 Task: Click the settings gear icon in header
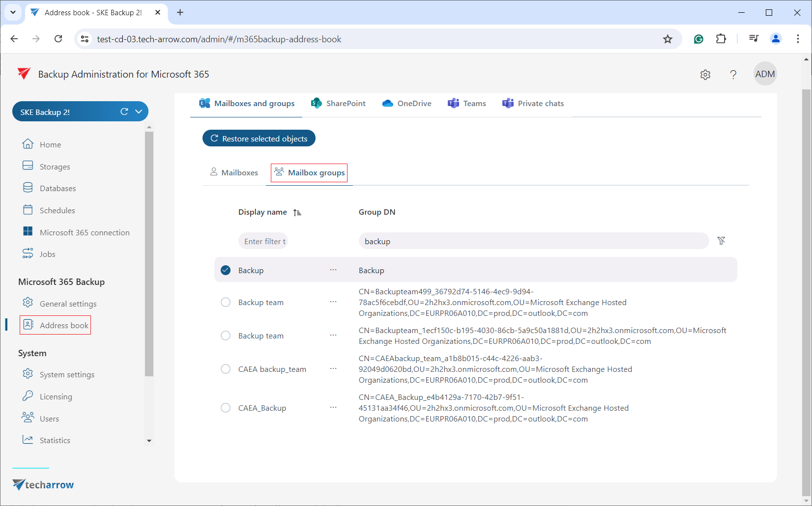tap(705, 75)
